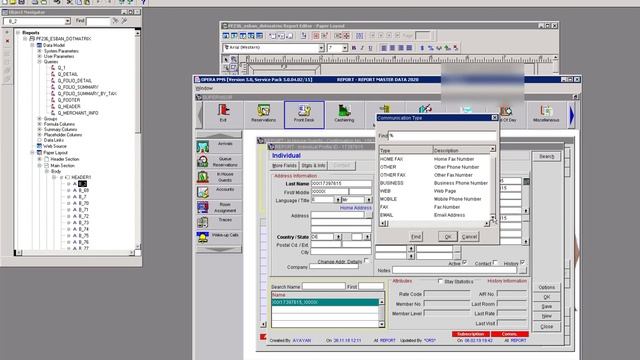The width and height of the screenshot is (640, 360).
Task: Select the HOME FAX row
Action: (x=435, y=159)
